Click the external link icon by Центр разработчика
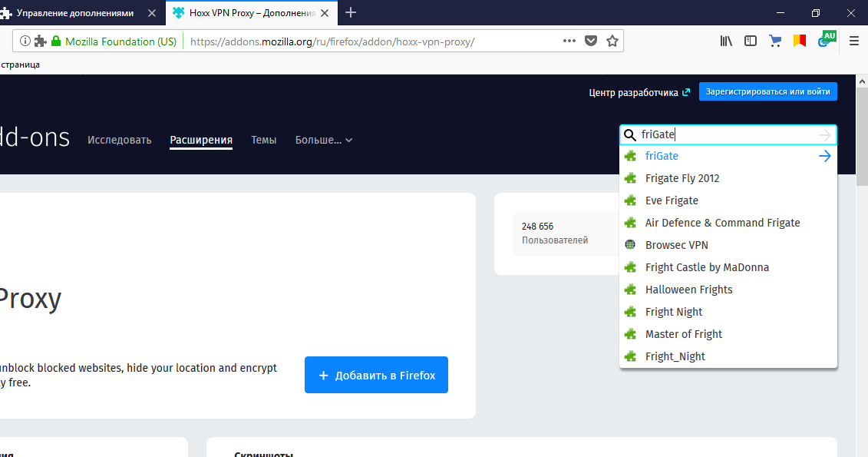The image size is (868, 457). 686,92
